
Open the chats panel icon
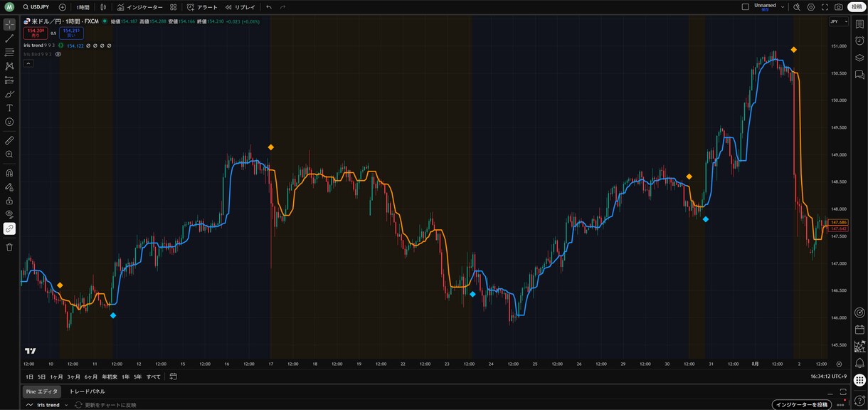click(859, 75)
